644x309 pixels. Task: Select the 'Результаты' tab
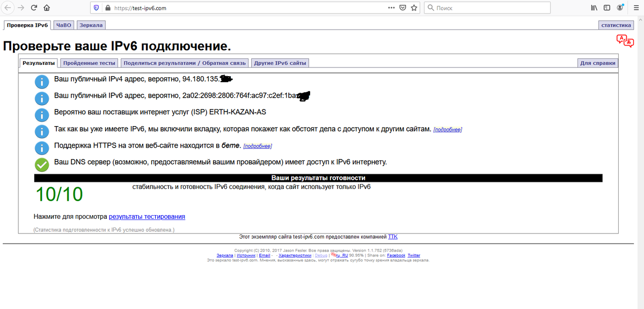click(39, 63)
